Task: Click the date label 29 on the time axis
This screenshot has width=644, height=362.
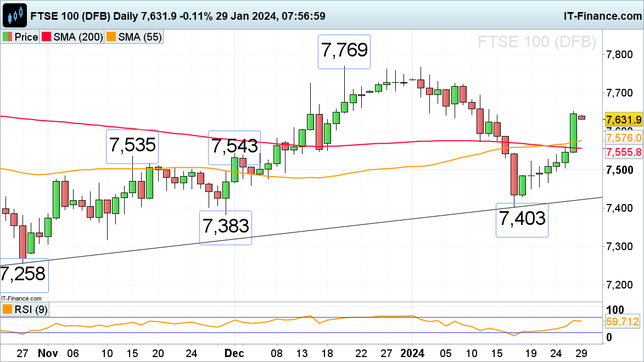Action: coord(581,353)
